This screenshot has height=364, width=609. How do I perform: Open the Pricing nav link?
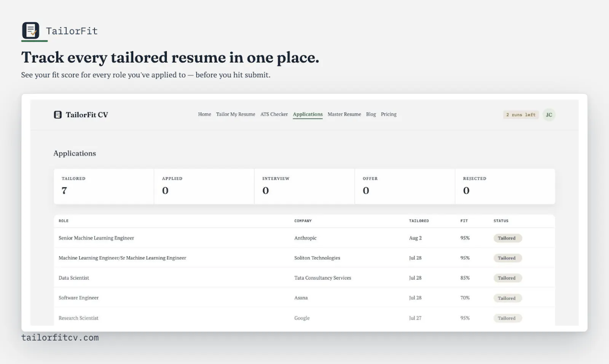click(x=389, y=114)
